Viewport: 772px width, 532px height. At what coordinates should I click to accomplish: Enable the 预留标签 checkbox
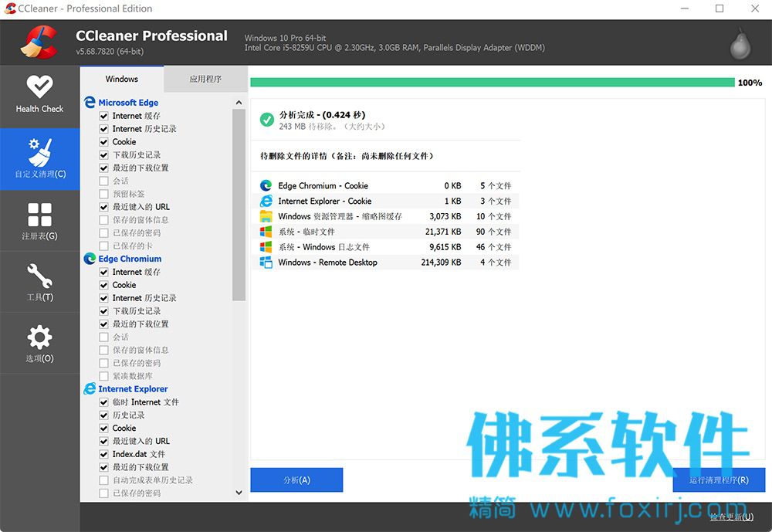click(x=104, y=194)
